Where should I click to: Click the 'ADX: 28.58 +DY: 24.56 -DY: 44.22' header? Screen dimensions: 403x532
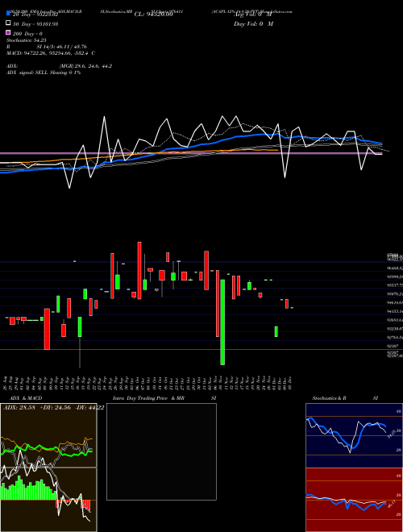[53, 407]
